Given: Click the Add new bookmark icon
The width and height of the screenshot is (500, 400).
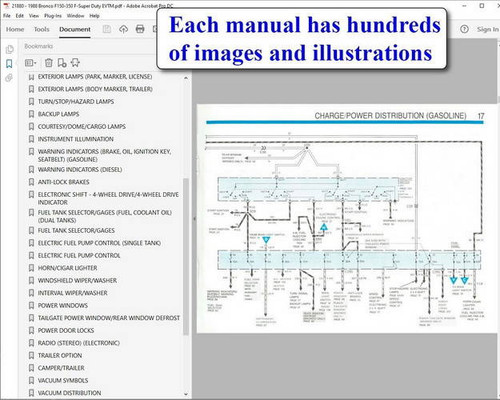Looking at the screenshot, I should point(62,63).
